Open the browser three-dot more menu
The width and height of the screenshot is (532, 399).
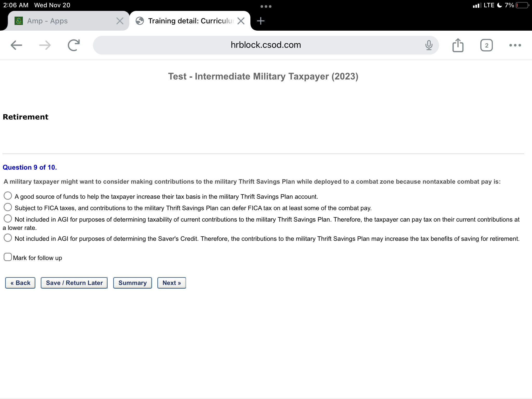click(515, 45)
